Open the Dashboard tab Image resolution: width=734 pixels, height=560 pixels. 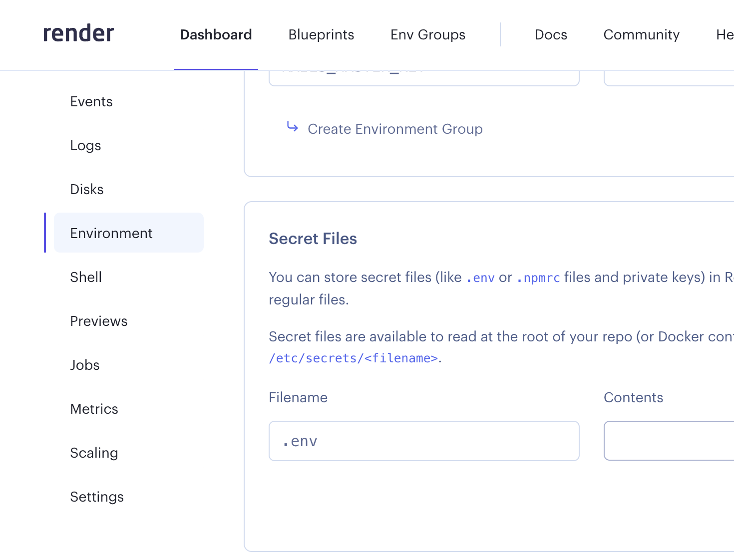pyautogui.click(x=216, y=34)
